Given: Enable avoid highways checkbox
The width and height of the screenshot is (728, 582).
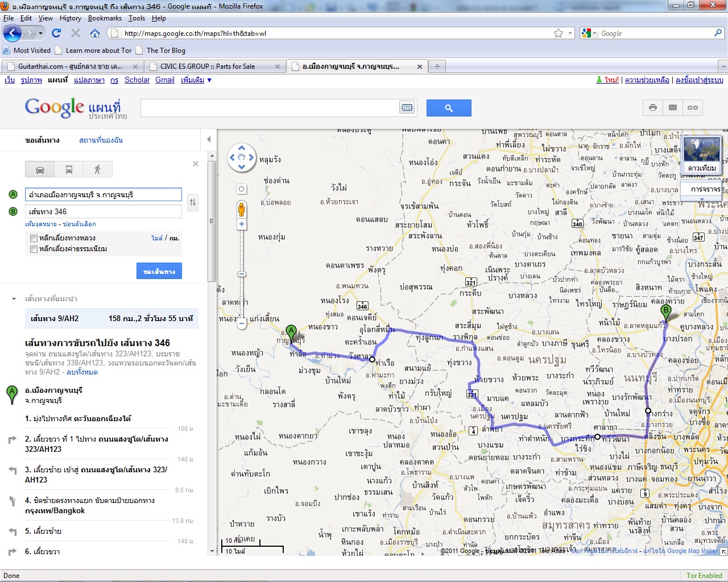Looking at the screenshot, I should (34, 239).
